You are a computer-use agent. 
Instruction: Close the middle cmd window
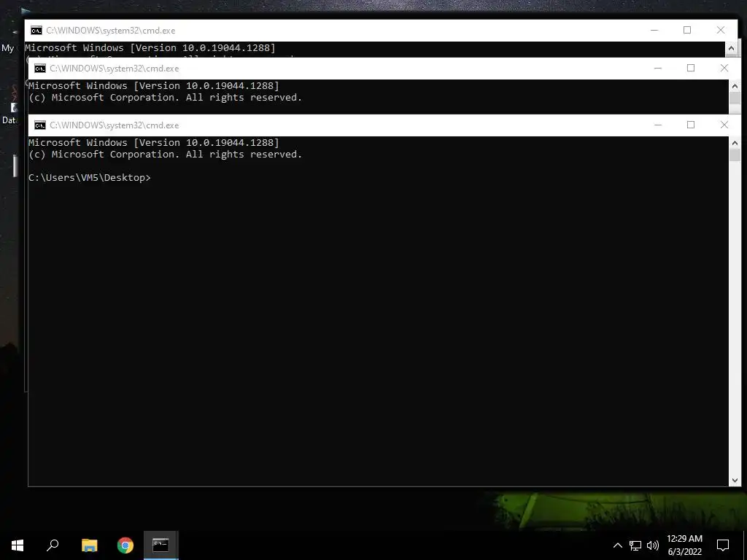(724, 68)
